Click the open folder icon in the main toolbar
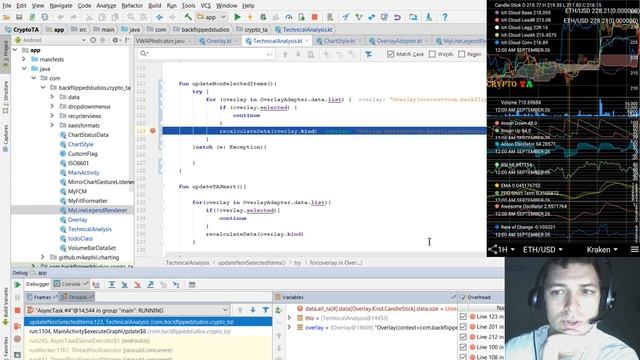 [x=6, y=17]
